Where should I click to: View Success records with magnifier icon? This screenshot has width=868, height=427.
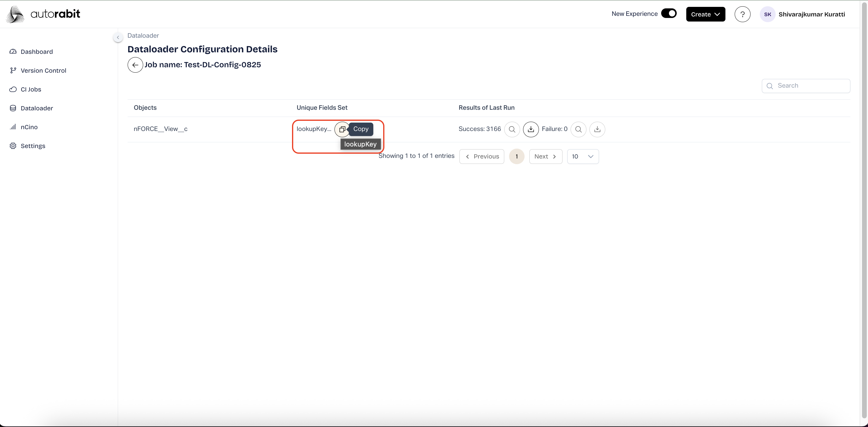click(x=512, y=129)
